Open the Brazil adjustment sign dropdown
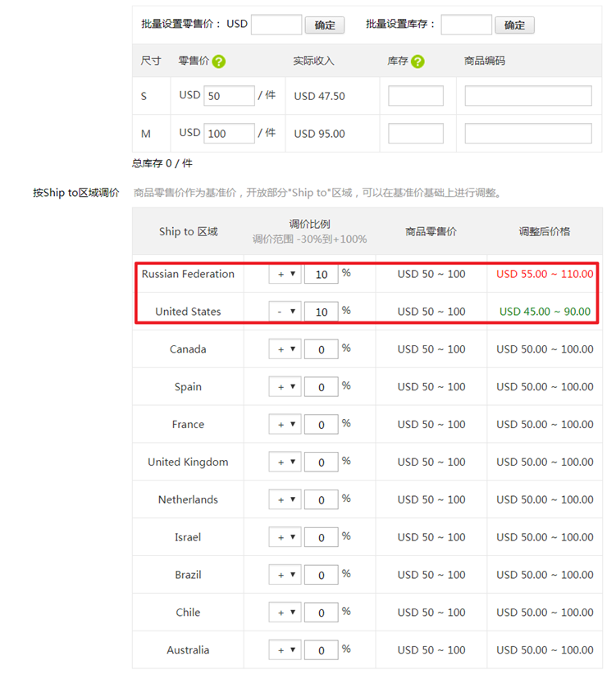 [x=285, y=575]
